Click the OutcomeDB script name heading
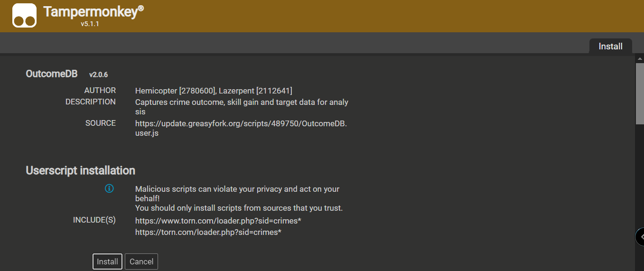 point(52,74)
